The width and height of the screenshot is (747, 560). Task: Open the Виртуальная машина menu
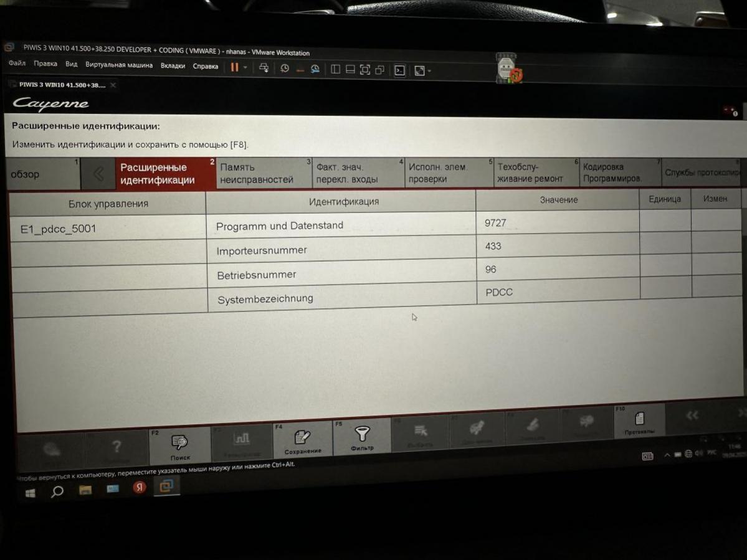click(x=119, y=65)
